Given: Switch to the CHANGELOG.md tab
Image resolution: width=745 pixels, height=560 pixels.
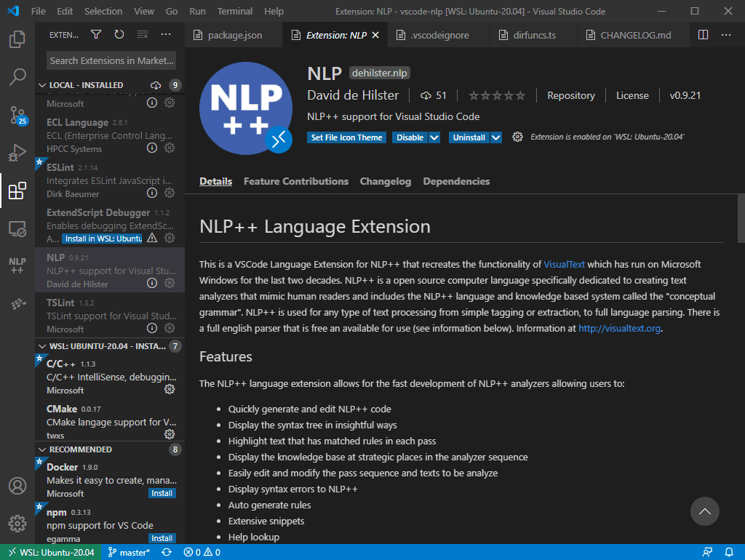Looking at the screenshot, I should tap(634, 35).
